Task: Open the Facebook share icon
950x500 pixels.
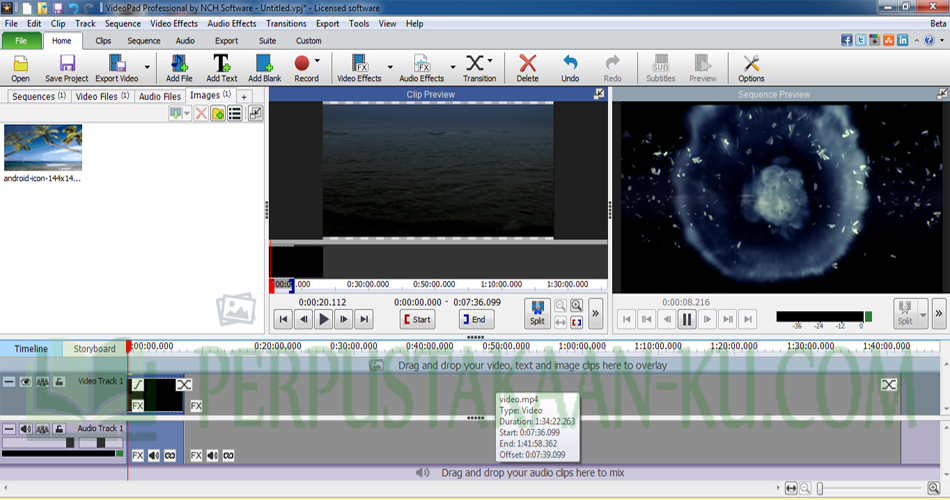Action: [847, 41]
